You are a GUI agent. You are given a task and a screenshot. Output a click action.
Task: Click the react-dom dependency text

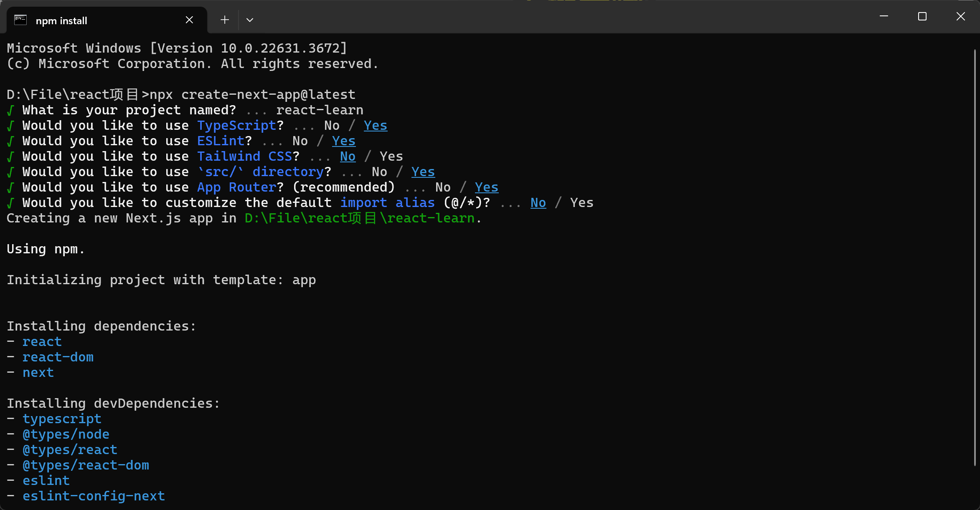[x=58, y=357]
